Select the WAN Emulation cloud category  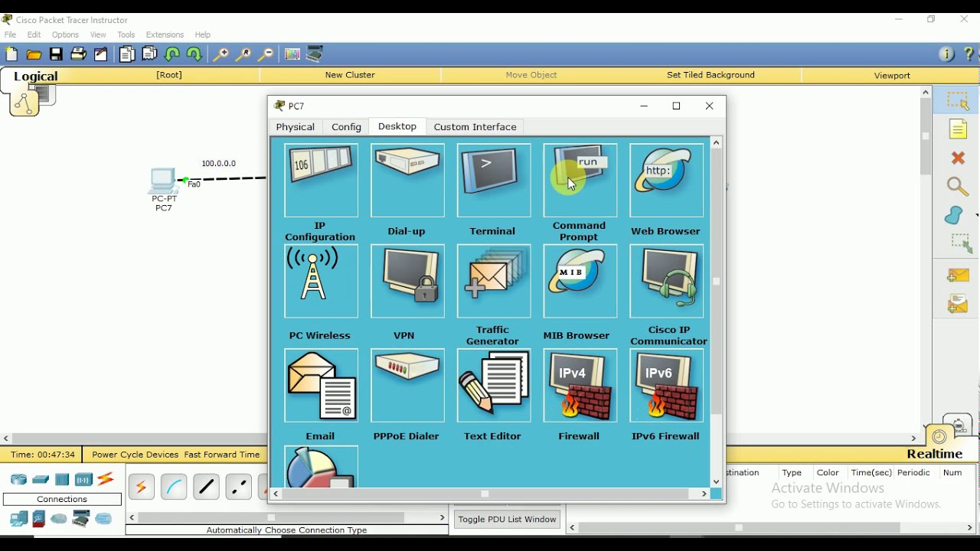[x=59, y=520]
